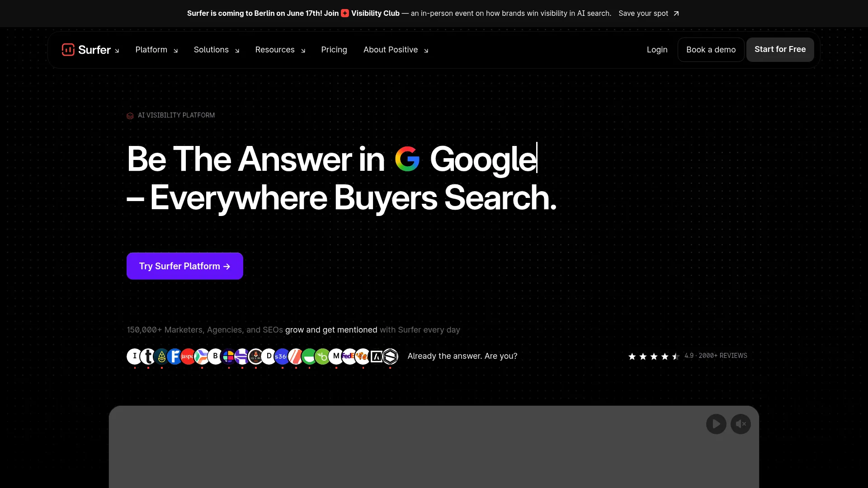Click the black square slash customer logo

376,357
